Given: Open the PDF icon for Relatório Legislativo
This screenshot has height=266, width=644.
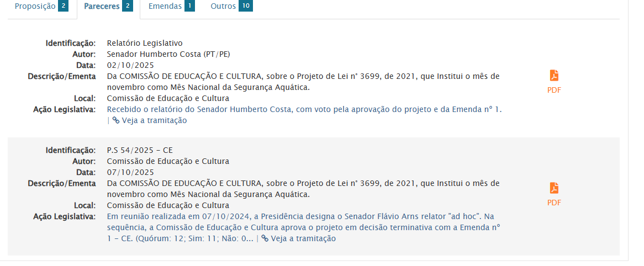Looking at the screenshot, I should tap(554, 76).
